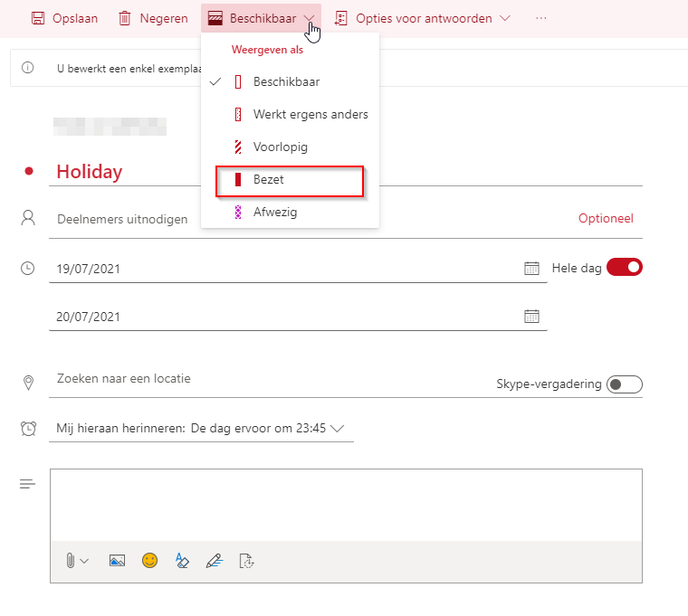This screenshot has height=616, width=688.
Task: Expand the reminder time dropdown
Action: [x=339, y=429]
